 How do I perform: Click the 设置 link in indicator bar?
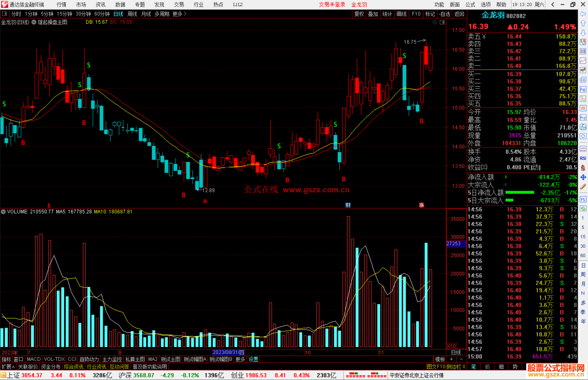[253, 359]
